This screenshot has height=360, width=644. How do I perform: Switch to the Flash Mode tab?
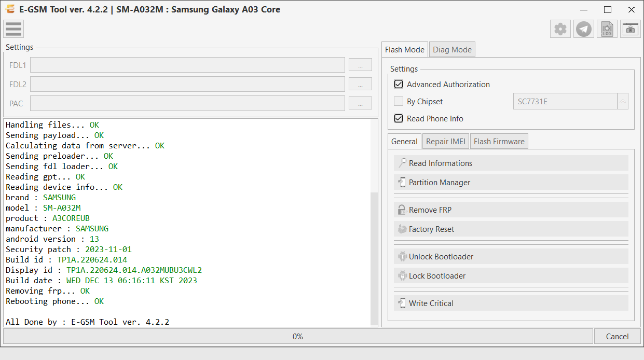(x=405, y=50)
